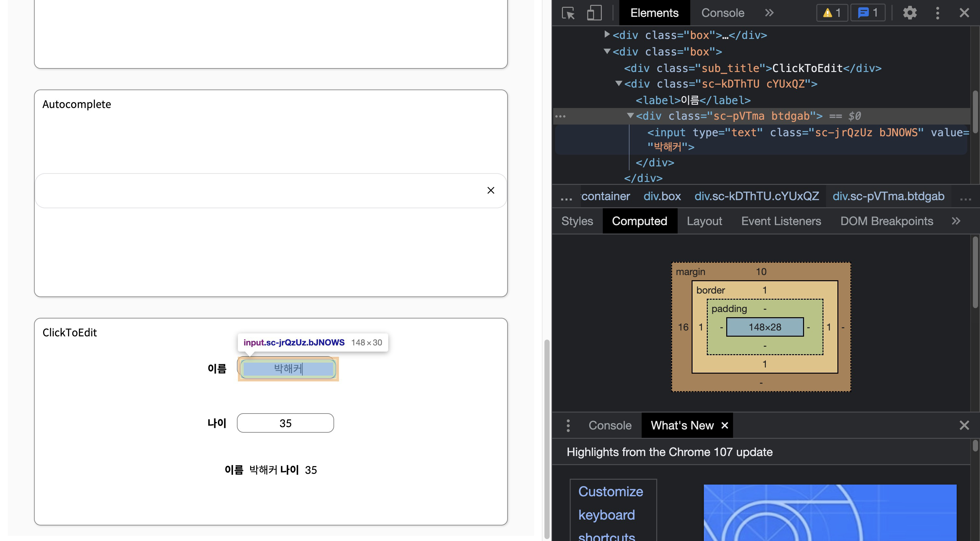
Task: Close the What's New drawer tab
Action: [x=725, y=425]
